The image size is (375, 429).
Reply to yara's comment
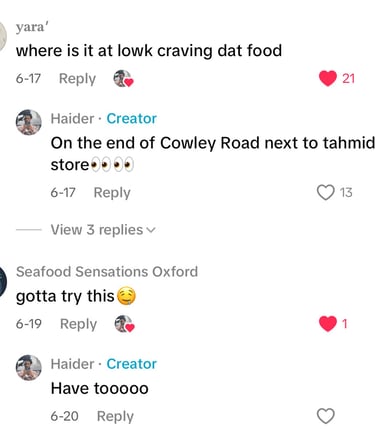77,79
